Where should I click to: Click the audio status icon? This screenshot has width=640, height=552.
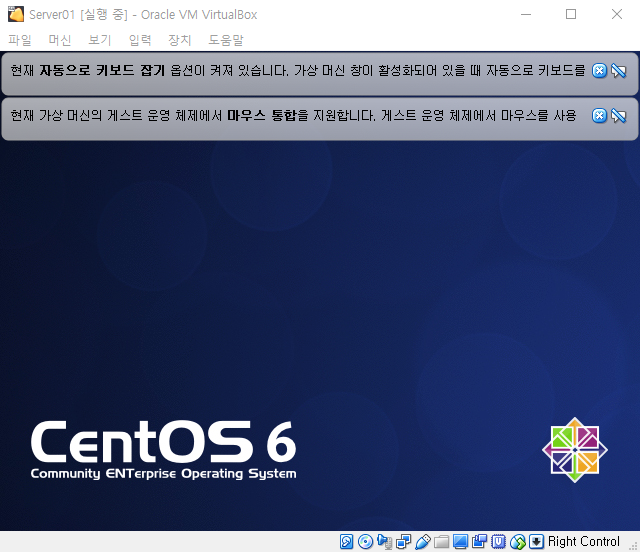tap(384, 541)
